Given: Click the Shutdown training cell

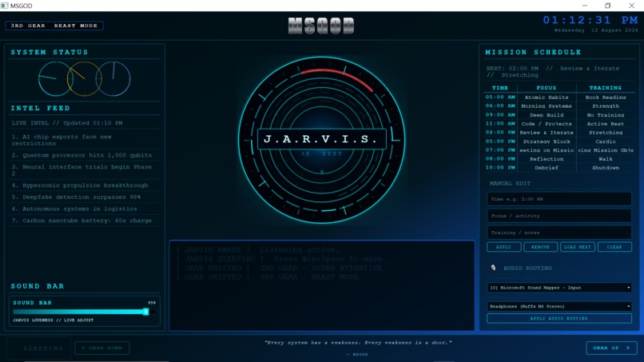Looking at the screenshot, I should (x=606, y=168).
